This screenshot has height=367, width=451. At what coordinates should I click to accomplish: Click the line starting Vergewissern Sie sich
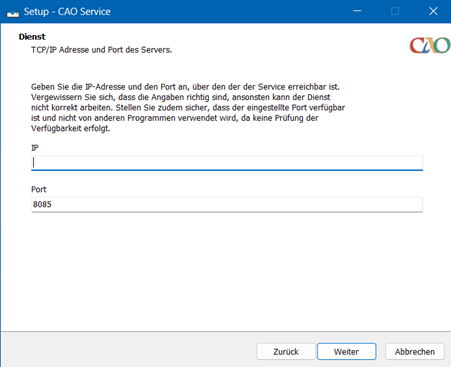[x=181, y=97]
